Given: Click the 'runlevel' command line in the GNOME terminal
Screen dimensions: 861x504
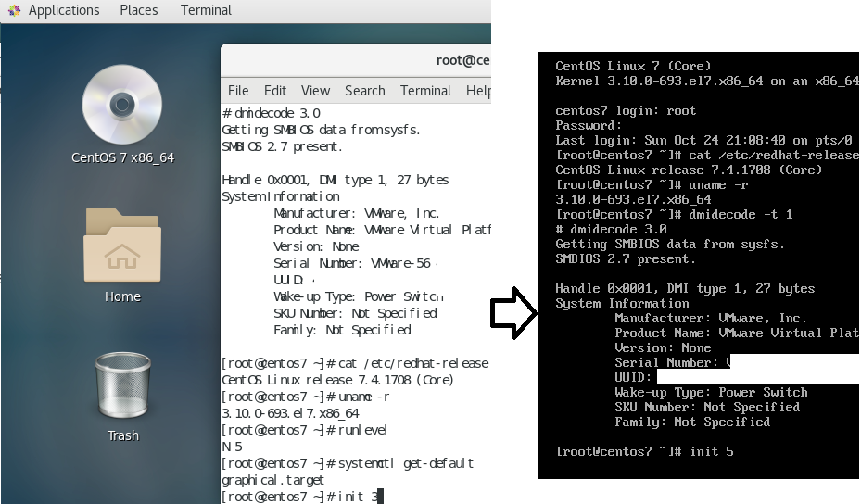Looking at the screenshot, I should click(x=304, y=430).
